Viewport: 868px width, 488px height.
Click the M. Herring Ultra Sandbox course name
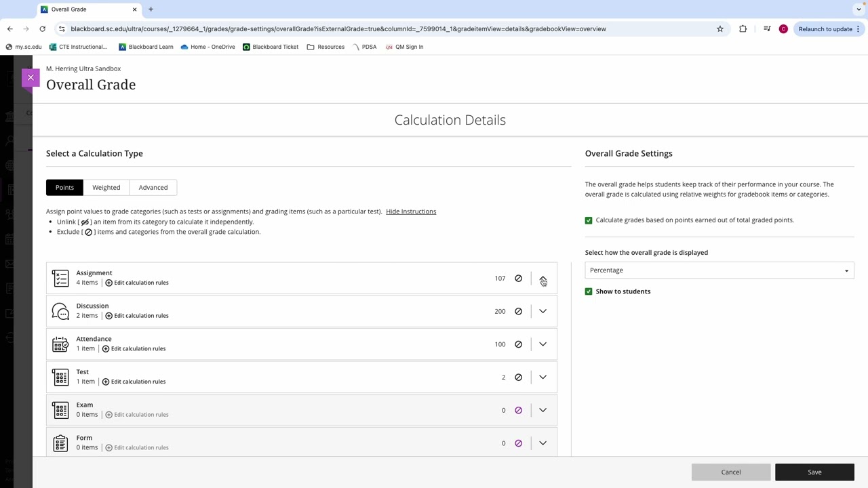(x=83, y=68)
